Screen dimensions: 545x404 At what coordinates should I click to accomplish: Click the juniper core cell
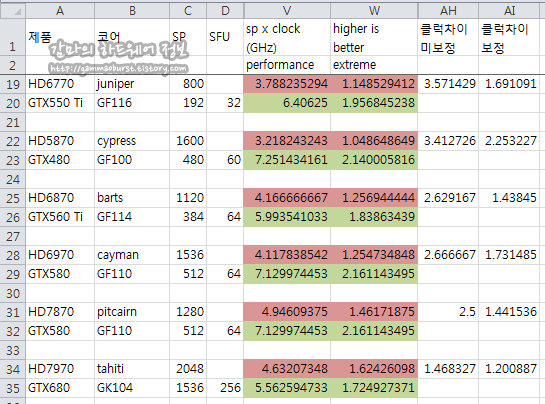[132, 84]
